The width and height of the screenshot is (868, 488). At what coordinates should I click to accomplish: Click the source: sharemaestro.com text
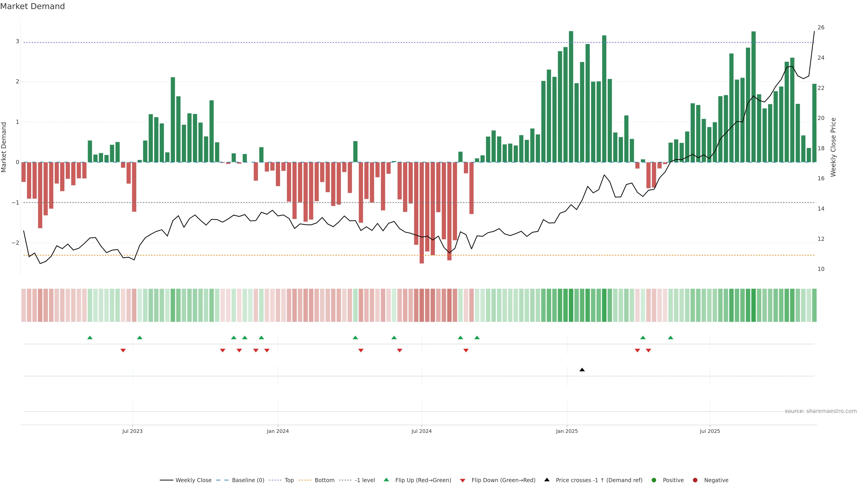(821, 411)
